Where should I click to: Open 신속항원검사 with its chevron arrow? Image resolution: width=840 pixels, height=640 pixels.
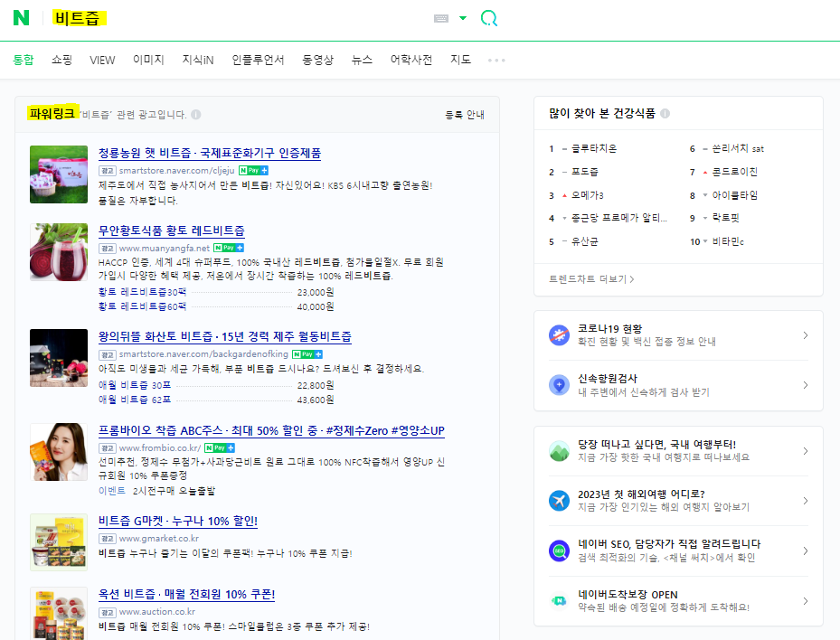(805, 385)
